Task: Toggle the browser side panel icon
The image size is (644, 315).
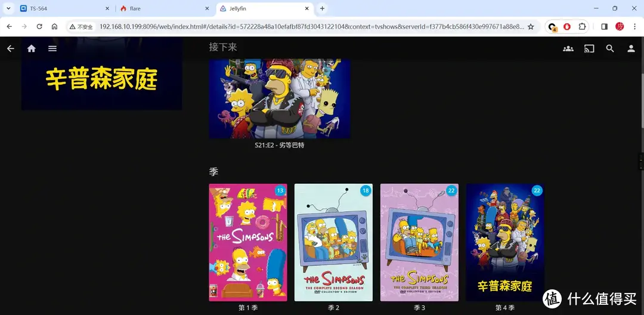Action: click(604, 27)
